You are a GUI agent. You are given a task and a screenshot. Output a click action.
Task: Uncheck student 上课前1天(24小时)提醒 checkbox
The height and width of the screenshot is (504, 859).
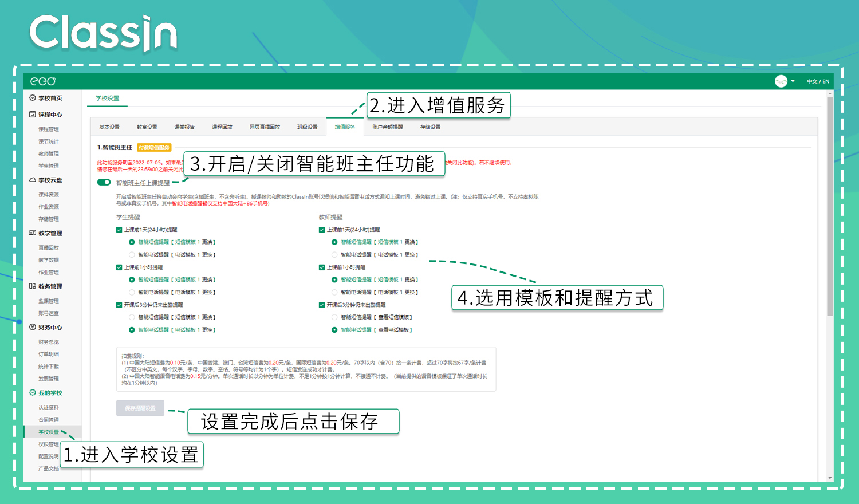pos(119,230)
